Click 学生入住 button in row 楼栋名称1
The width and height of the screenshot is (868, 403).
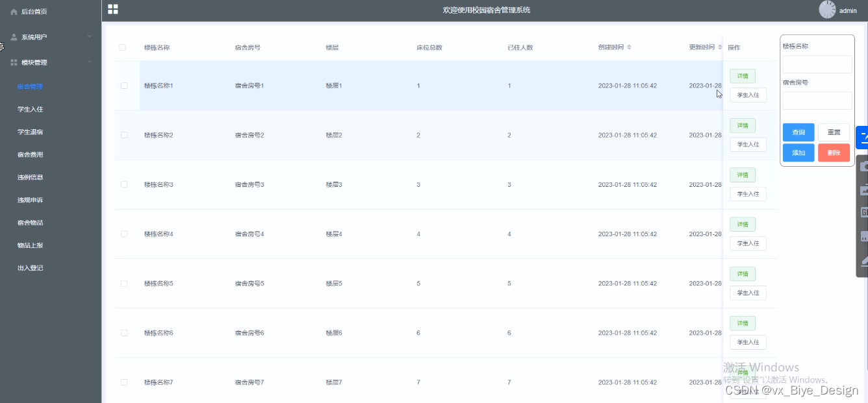pos(748,95)
